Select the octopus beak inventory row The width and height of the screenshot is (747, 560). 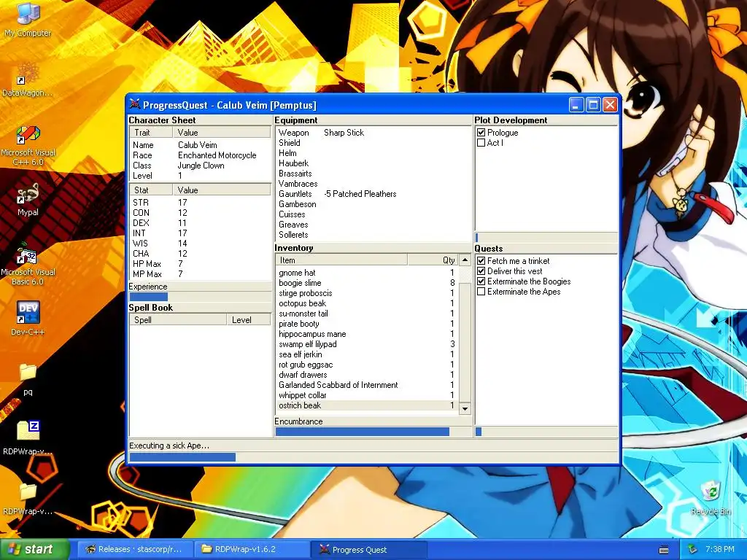click(x=367, y=303)
